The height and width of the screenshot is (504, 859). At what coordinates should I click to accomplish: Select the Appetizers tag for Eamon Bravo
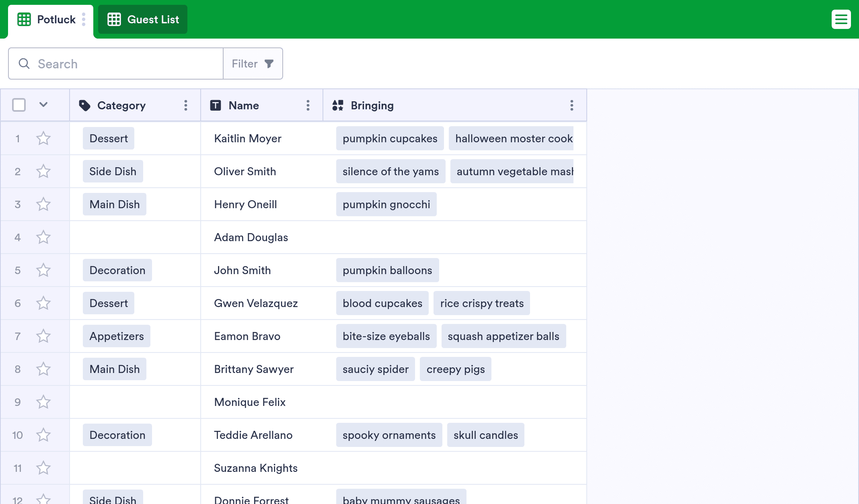pos(117,336)
